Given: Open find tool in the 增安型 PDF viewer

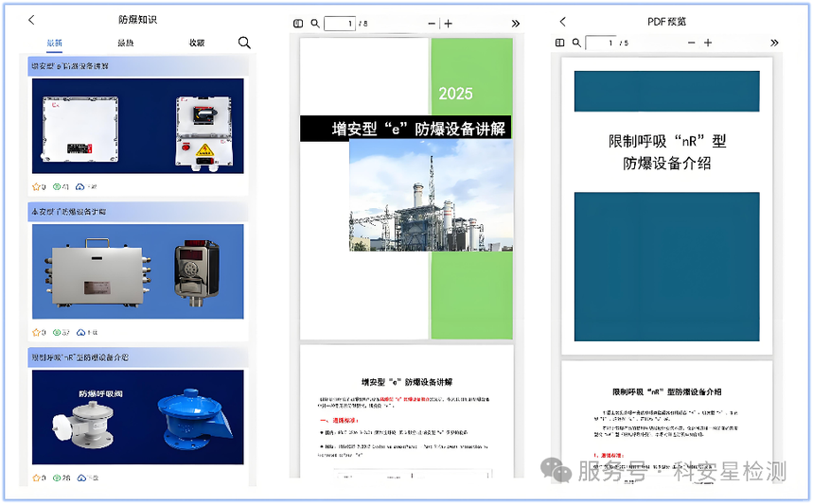Looking at the screenshot, I should coord(315,24).
